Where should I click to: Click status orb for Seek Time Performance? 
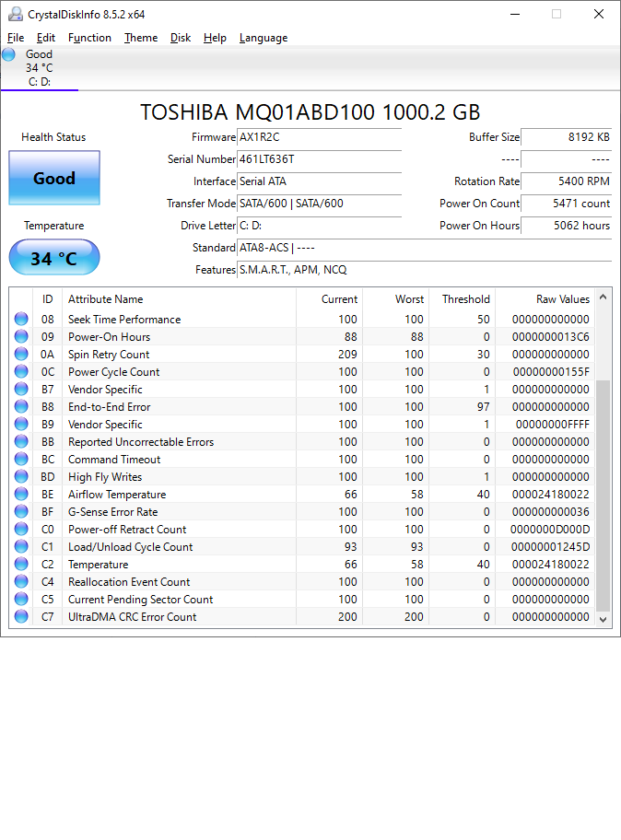coord(21,319)
